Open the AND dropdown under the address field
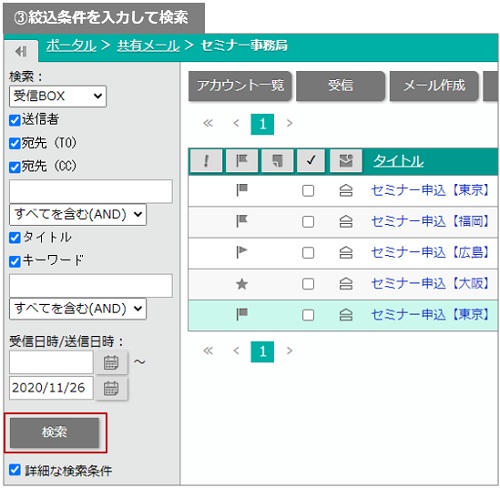 [78, 214]
